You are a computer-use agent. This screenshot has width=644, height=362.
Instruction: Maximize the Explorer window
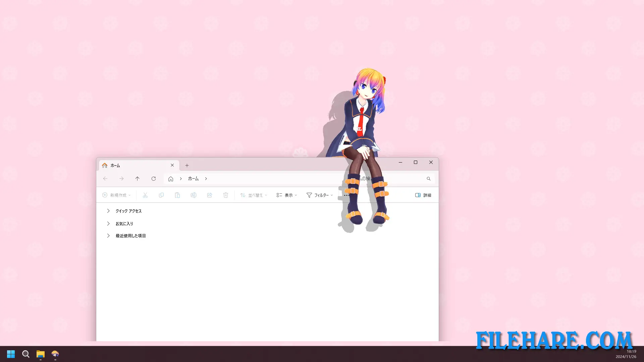tap(416, 162)
